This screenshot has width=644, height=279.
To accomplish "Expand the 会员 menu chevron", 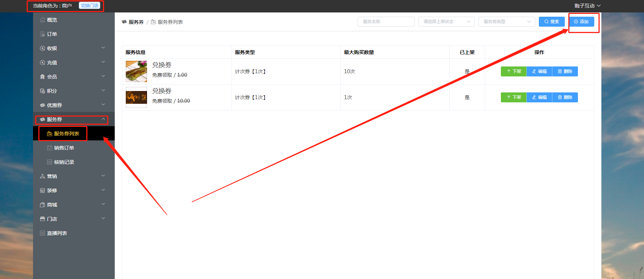I will click(x=103, y=76).
